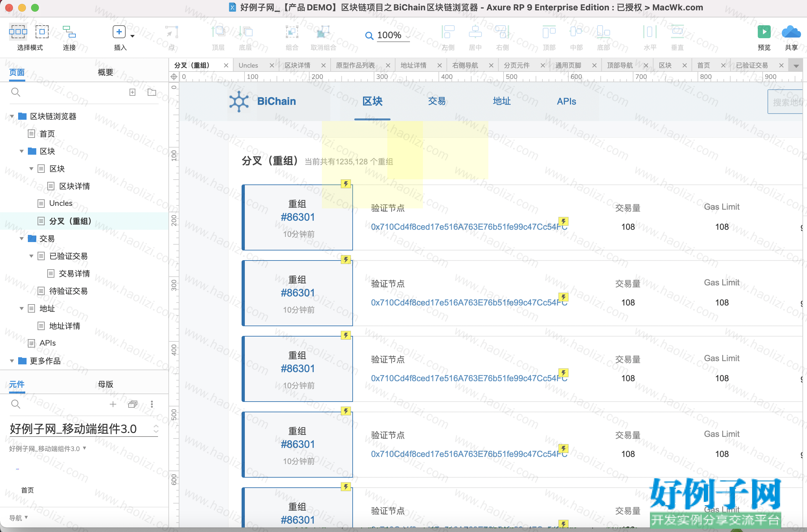Collapse the 区块 page node

tap(31, 169)
